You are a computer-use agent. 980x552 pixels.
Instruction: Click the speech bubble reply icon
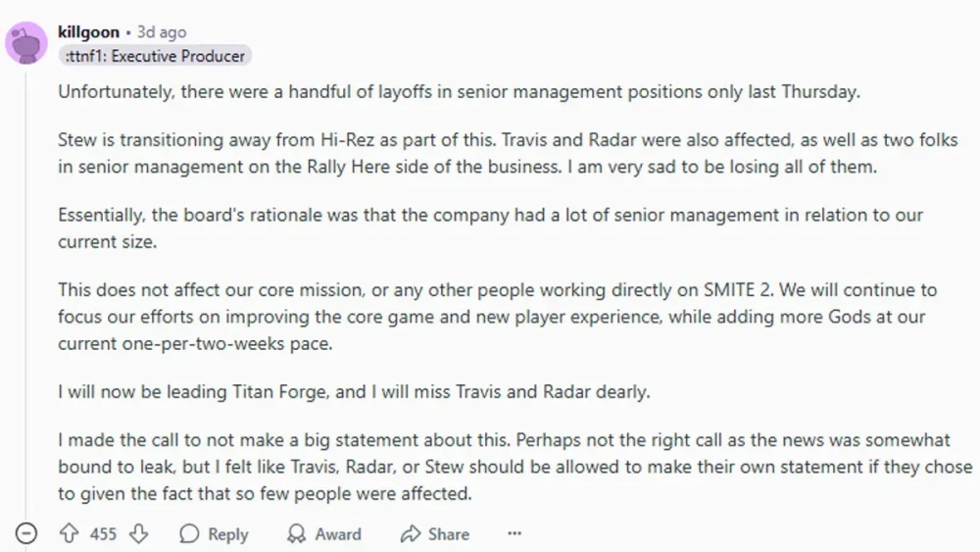[189, 534]
